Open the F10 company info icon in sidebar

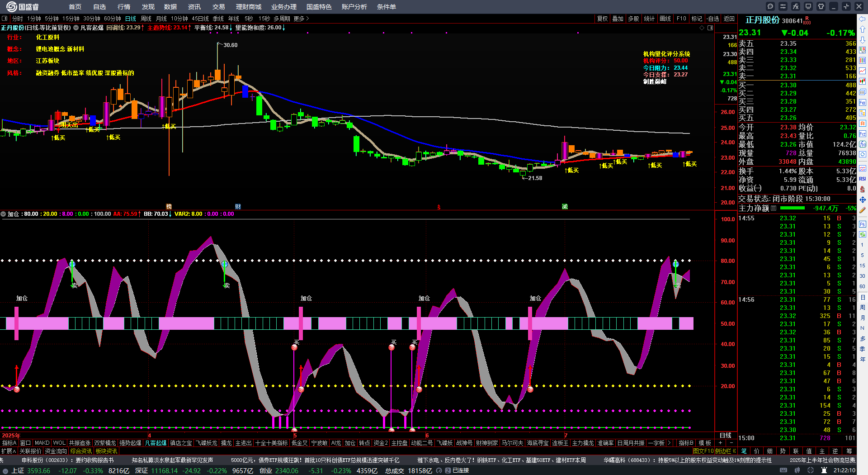[x=863, y=102]
